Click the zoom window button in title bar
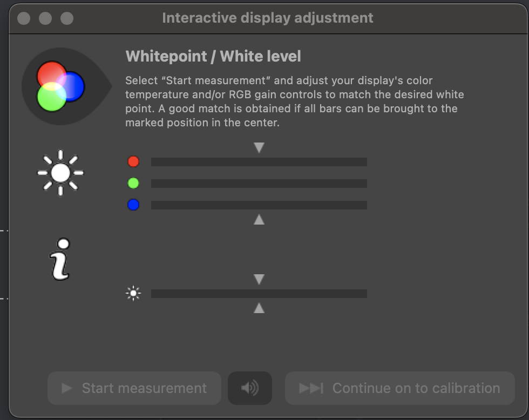 [x=67, y=18]
